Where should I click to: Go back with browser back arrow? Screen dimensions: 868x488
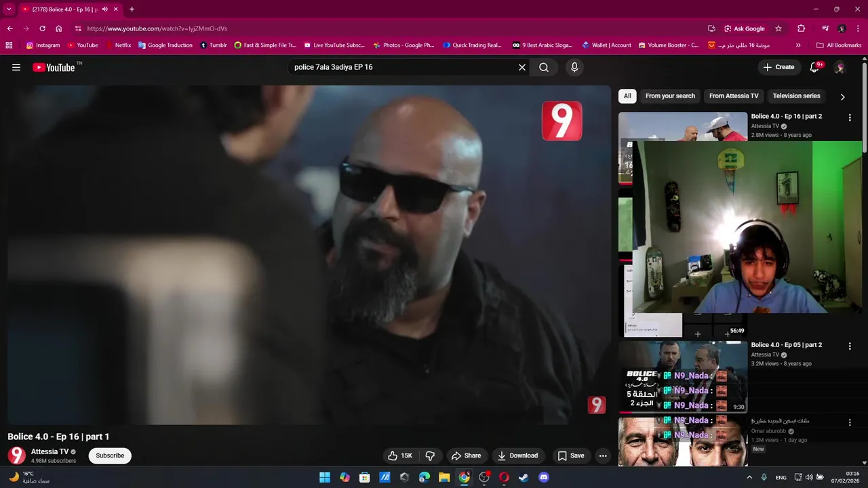pyautogui.click(x=9, y=28)
